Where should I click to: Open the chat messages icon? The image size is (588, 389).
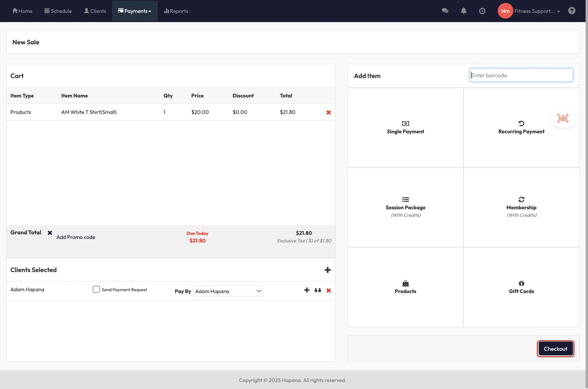[445, 11]
